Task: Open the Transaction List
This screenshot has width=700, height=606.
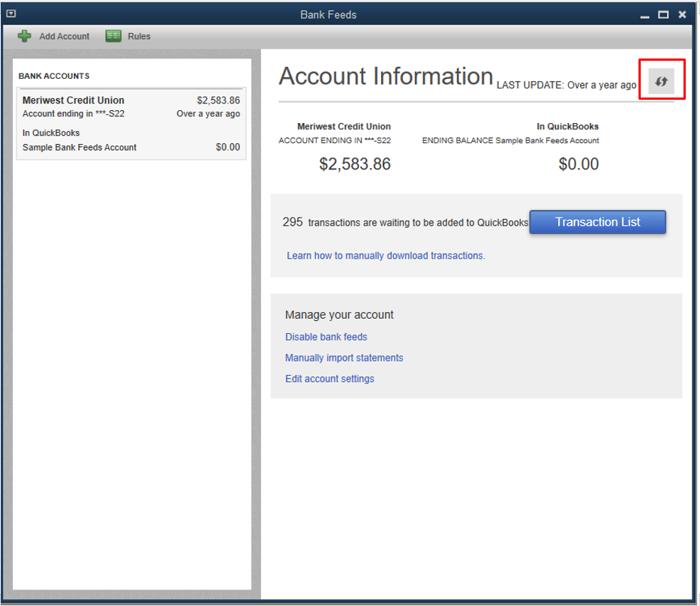Action: pyautogui.click(x=597, y=222)
